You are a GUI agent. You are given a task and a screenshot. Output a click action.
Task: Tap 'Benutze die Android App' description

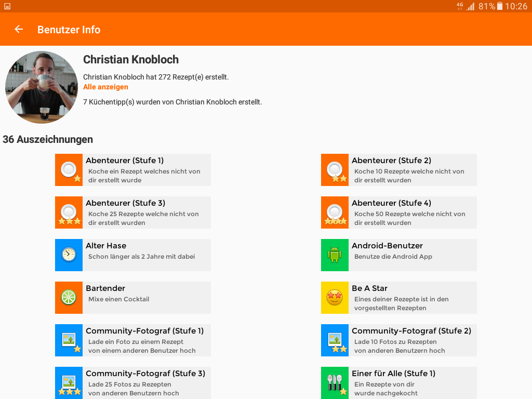393,257
